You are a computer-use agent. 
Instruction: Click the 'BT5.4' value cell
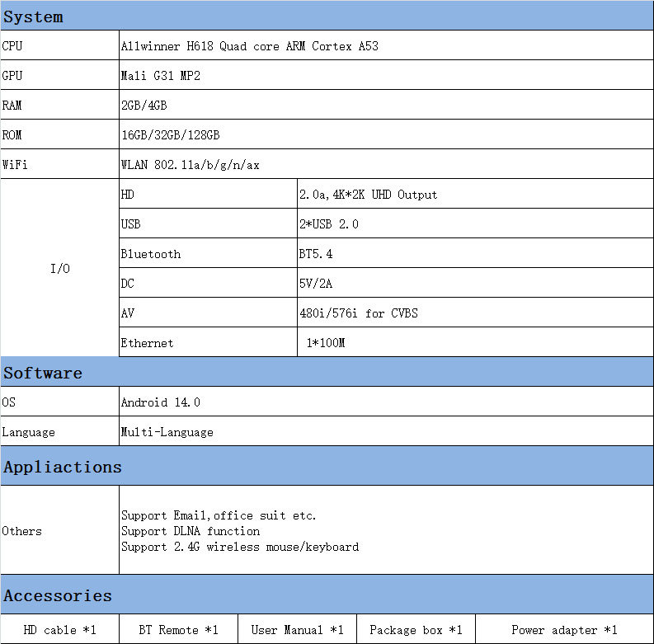(x=476, y=253)
